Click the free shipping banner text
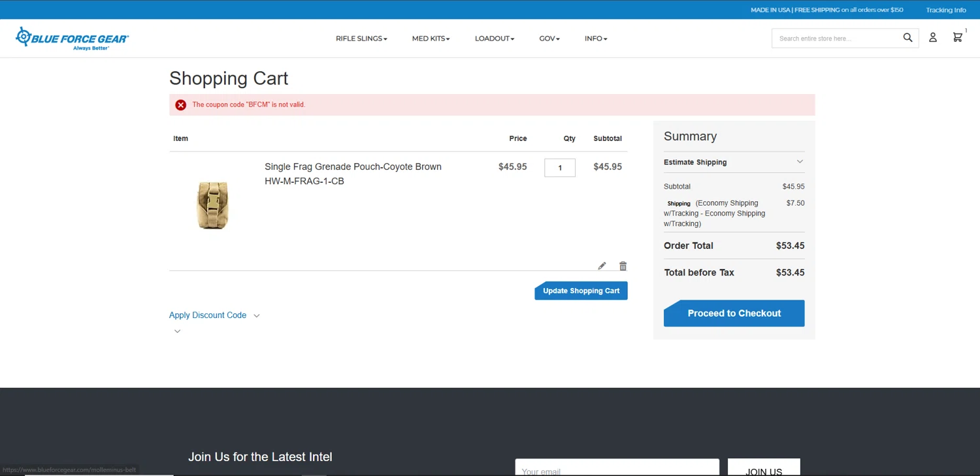Screen dimensions: 980x476 pos(827,10)
